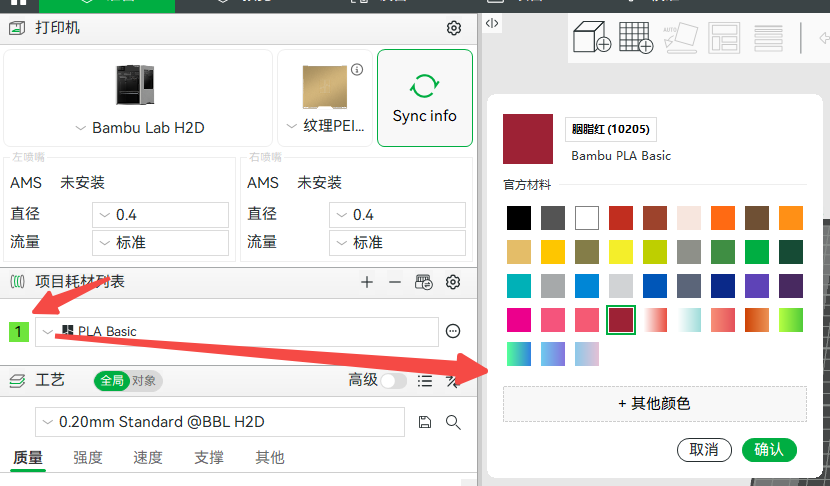The height and width of the screenshot is (486, 830).
Task: Click the stacked-lines toolbar icon
Action: click(x=768, y=38)
